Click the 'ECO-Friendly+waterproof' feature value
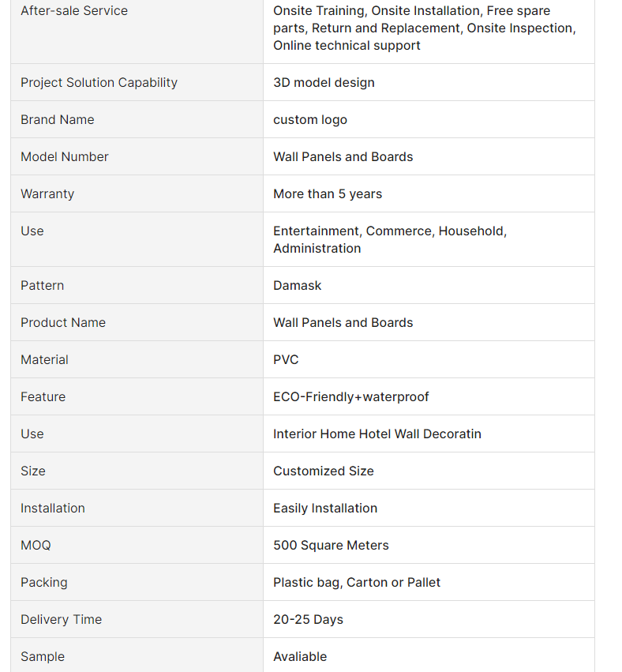 point(350,396)
